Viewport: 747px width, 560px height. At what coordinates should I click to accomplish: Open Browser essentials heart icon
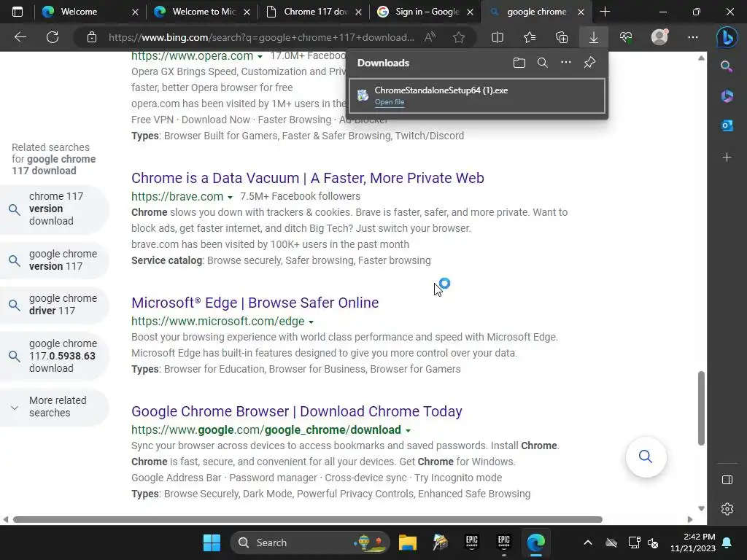click(626, 37)
